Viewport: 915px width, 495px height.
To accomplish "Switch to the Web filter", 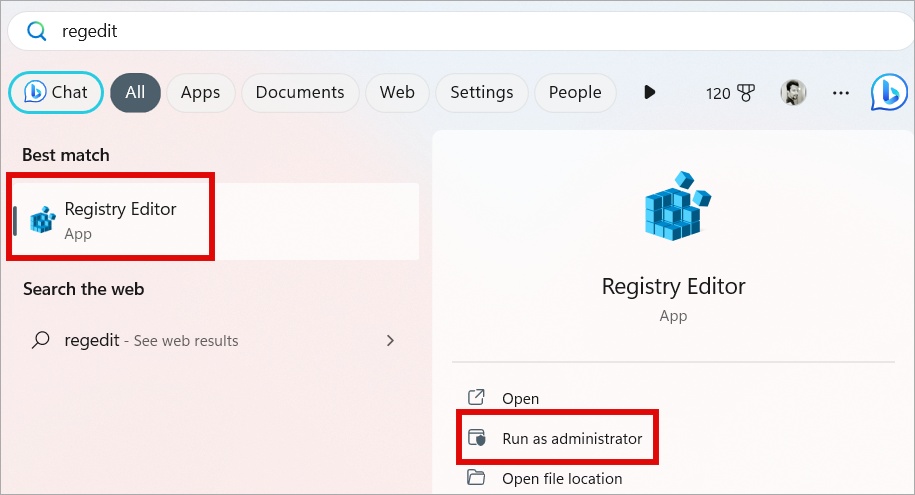I will pyautogui.click(x=397, y=92).
